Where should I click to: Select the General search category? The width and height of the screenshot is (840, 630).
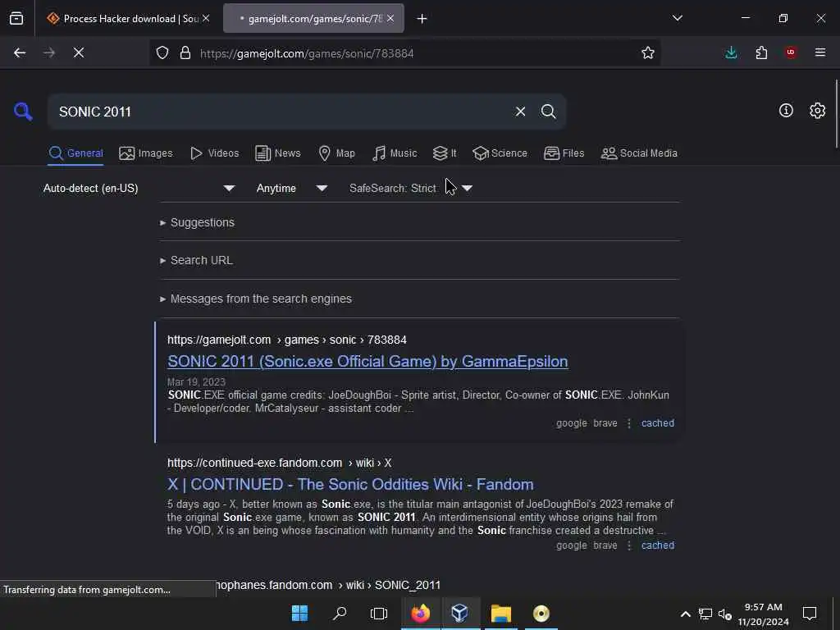click(75, 153)
